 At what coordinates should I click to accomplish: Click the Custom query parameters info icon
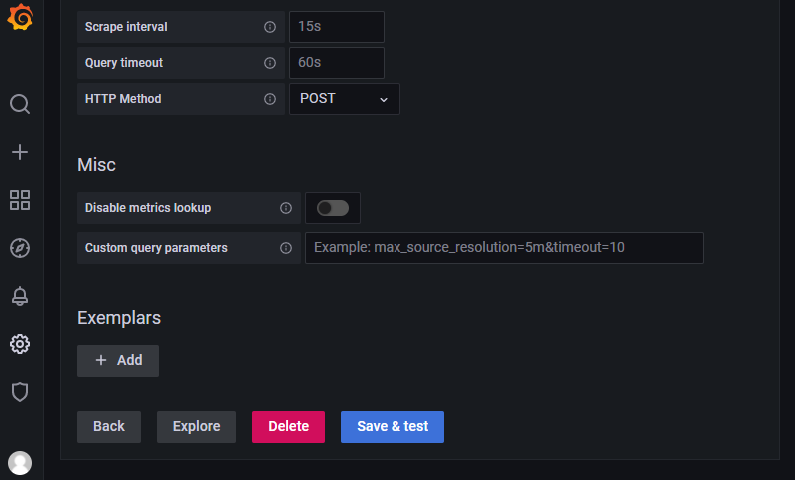click(x=286, y=248)
